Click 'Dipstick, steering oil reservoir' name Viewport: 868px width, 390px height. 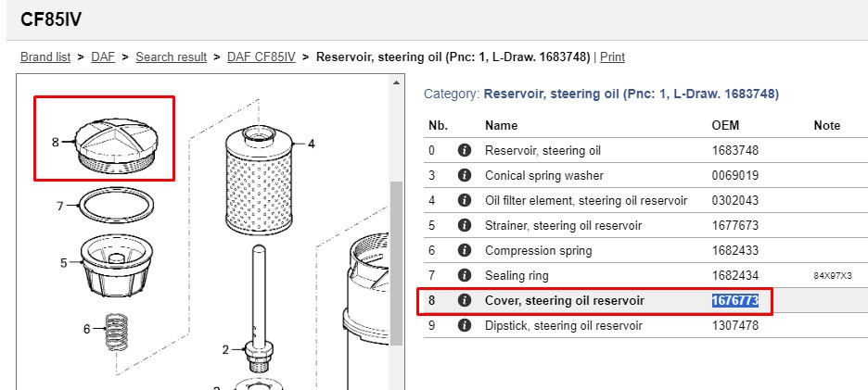(x=564, y=325)
